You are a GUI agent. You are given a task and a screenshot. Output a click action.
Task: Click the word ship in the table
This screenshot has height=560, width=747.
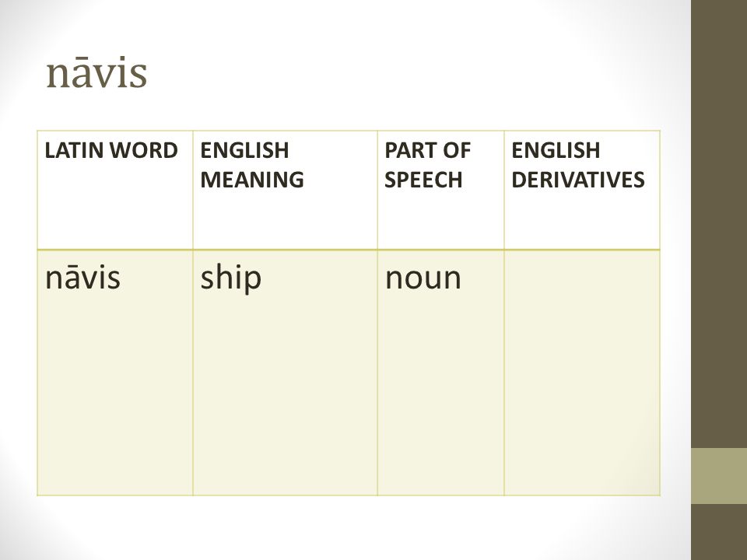point(230,278)
